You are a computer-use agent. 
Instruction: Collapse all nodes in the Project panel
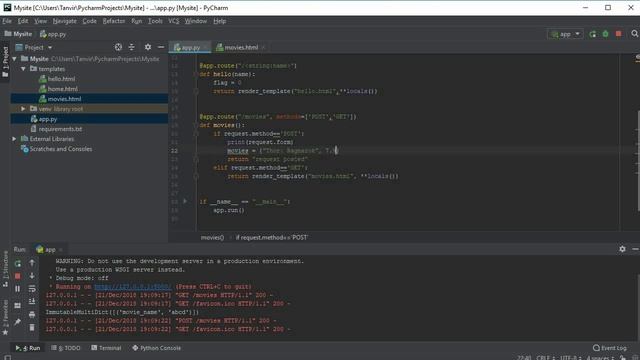131,47
